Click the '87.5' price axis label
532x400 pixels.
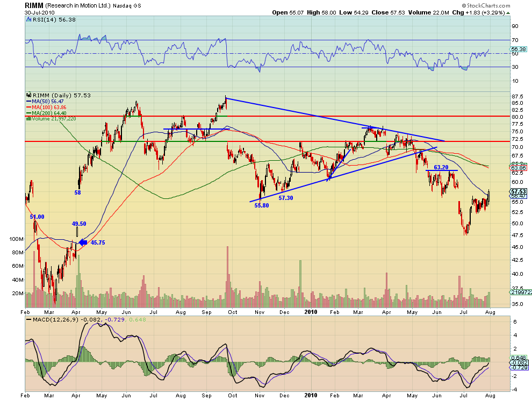(517, 96)
